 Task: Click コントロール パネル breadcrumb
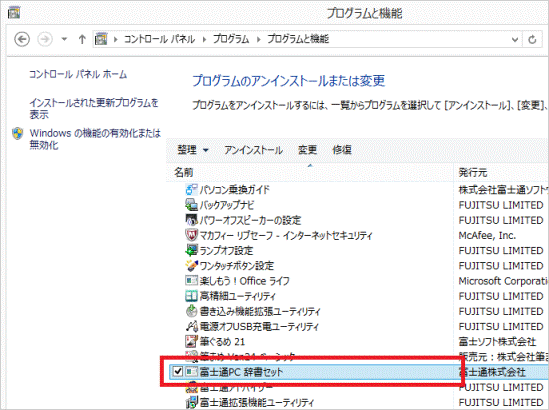click(160, 39)
